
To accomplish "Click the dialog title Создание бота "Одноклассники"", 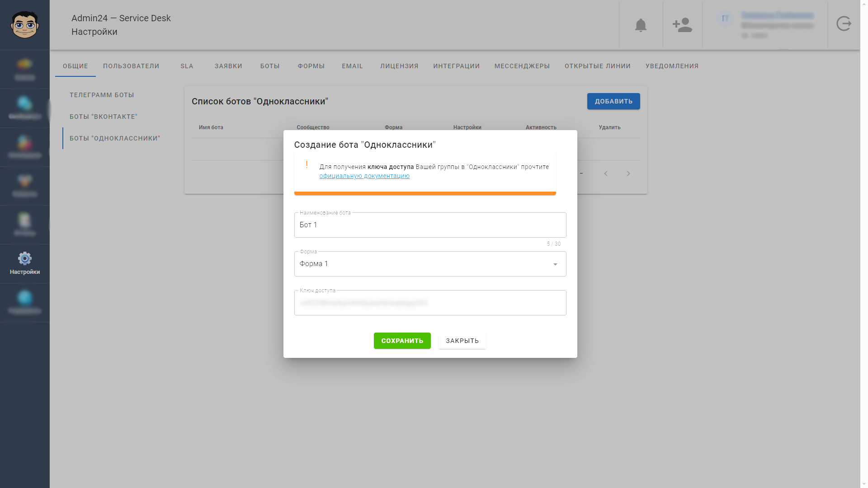I will tap(365, 145).
